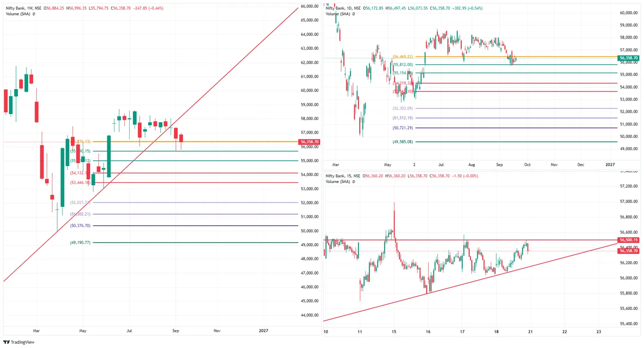This screenshot has height=348, width=644.
Task: Click the 55,400.00 mark on 15-minute price axis
Action: point(628,324)
